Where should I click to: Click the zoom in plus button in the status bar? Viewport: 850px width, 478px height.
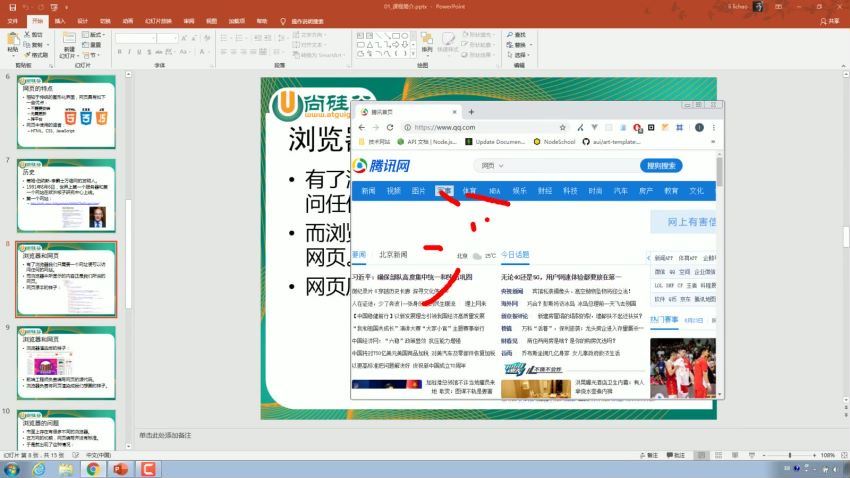click(814, 455)
